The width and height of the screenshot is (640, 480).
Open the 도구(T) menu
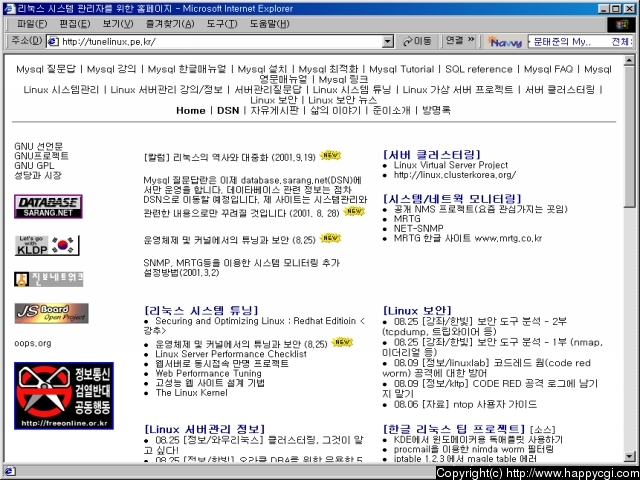point(222,24)
